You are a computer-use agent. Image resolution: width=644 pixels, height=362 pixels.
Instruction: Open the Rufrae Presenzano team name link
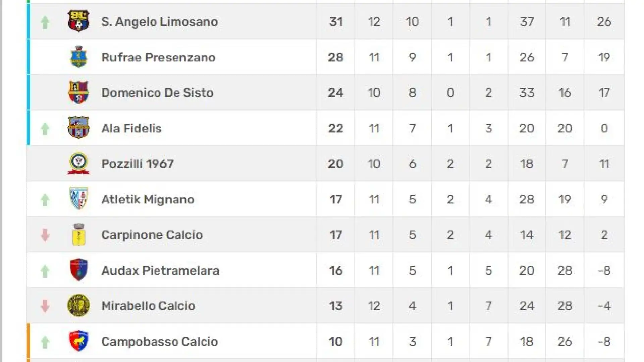coord(158,57)
